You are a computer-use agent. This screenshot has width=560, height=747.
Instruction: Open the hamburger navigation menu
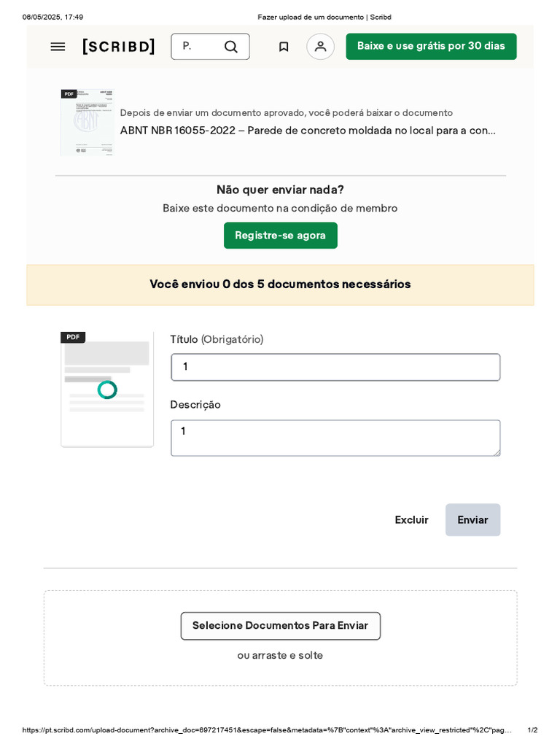58,47
